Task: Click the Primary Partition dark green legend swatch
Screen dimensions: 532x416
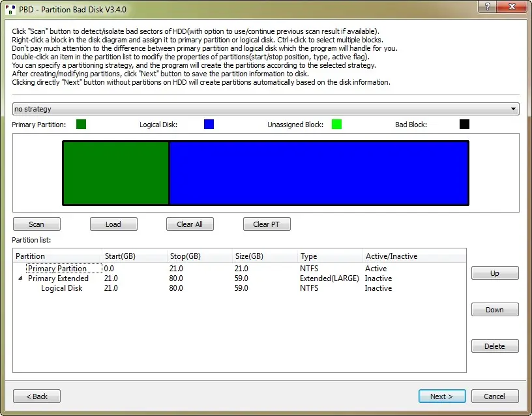Action: point(81,124)
